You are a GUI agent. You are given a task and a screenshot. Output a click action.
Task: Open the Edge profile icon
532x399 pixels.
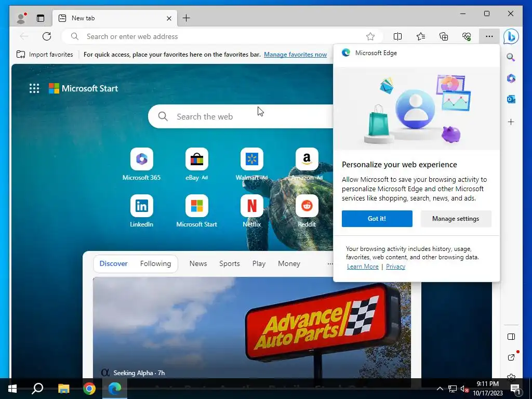click(21, 18)
